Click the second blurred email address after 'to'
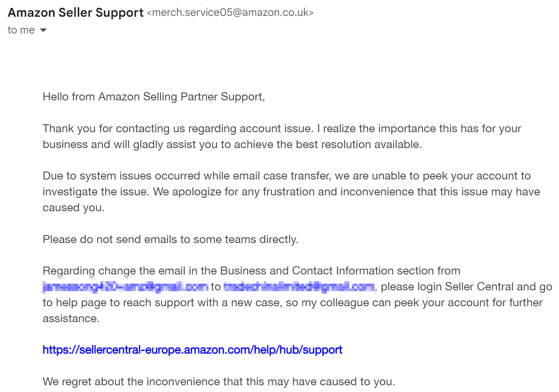This screenshot has width=559, height=392. (299, 287)
